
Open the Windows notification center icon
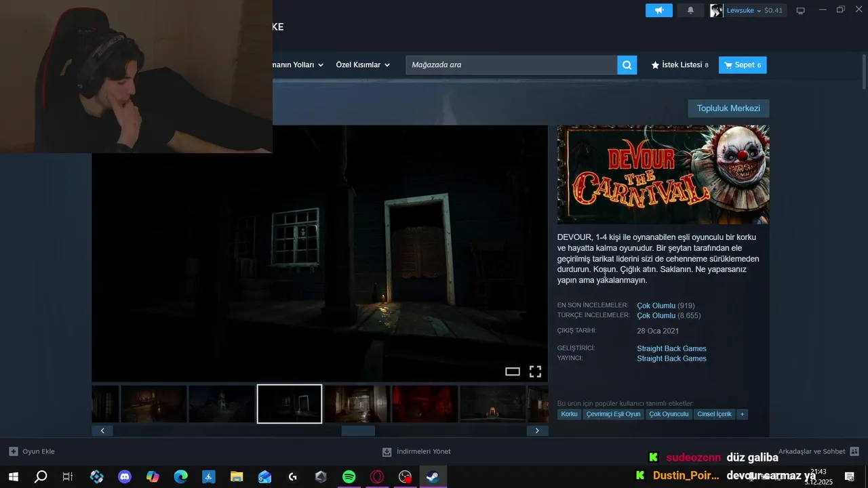click(x=850, y=476)
